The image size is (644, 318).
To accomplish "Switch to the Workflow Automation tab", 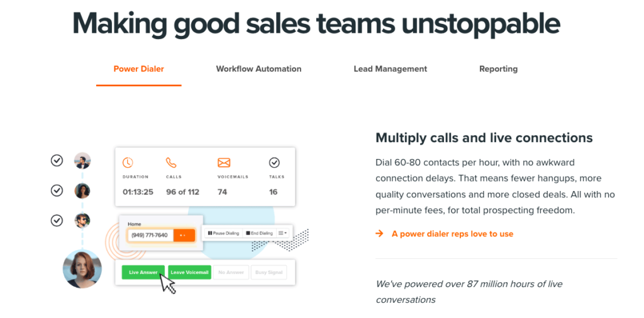I will coord(258,69).
